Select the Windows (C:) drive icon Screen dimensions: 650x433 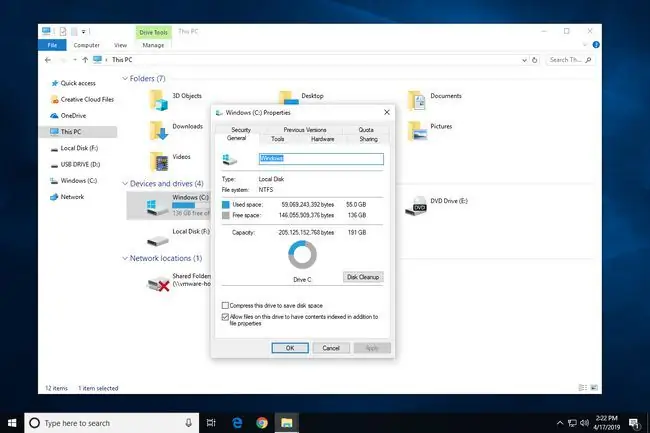[x=157, y=207]
